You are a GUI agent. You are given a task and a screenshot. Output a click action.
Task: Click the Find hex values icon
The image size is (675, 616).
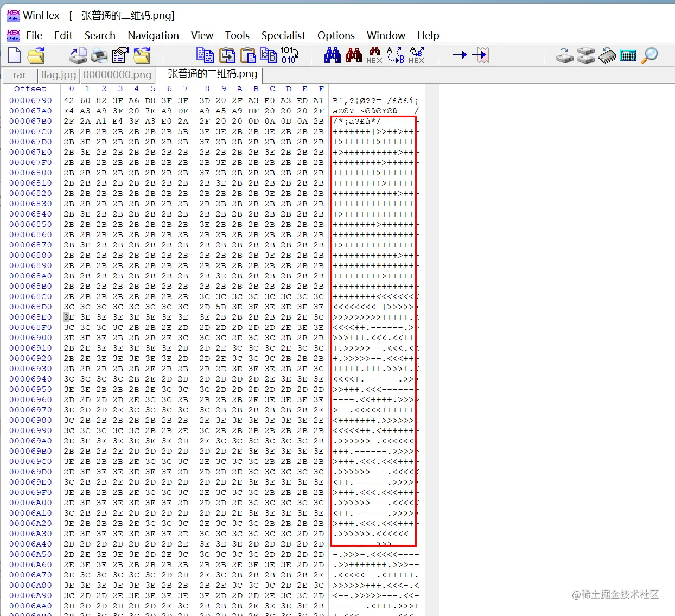pos(374,55)
